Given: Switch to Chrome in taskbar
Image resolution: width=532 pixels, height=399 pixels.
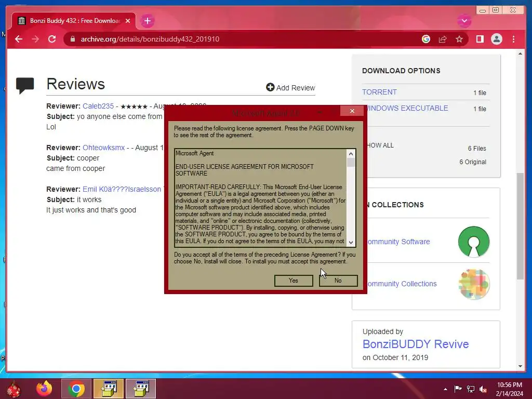Looking at the screenshot, I should [76, 389].
